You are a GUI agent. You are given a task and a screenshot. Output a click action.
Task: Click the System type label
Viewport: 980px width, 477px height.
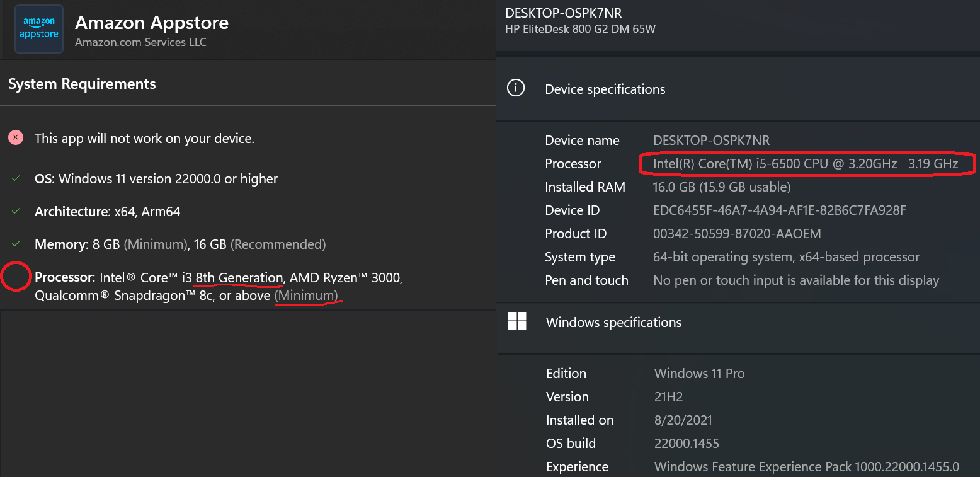[x=580, y=257]
